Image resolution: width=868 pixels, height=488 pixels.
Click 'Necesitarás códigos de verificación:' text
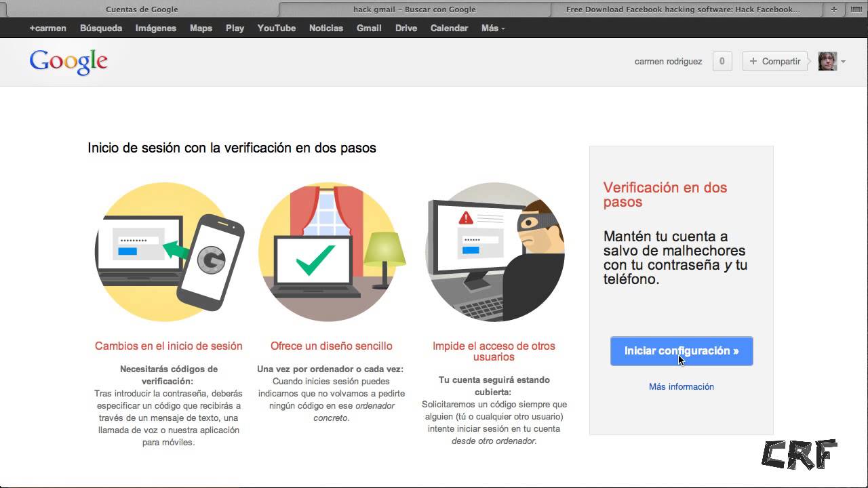point(169,375)
